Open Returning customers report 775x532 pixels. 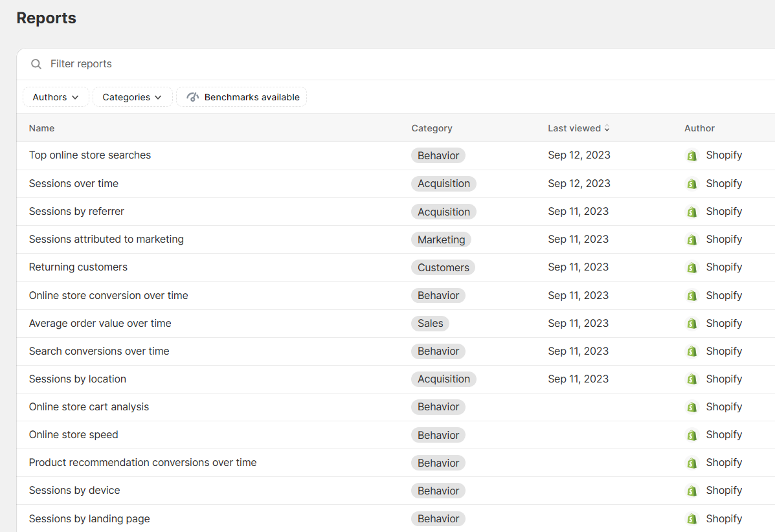78,267
